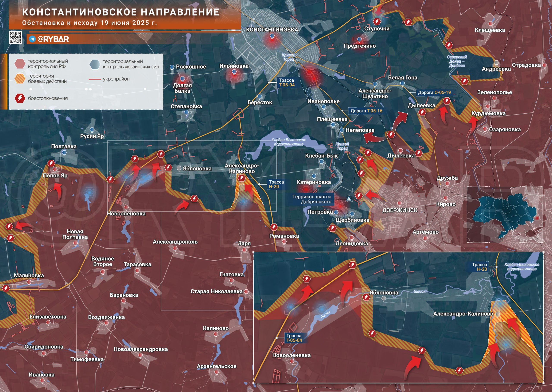The height and width of the screenshot is (392, 552).
Task: Click the striped combat-zone legend swatch
Action: click(x=20, y=79)
